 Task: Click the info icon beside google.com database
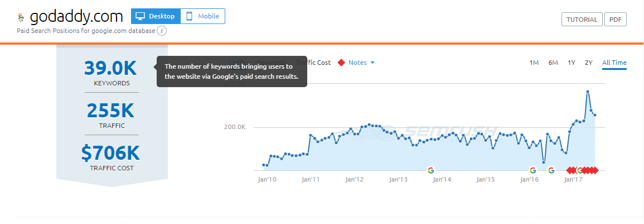[x=162, y=31]
